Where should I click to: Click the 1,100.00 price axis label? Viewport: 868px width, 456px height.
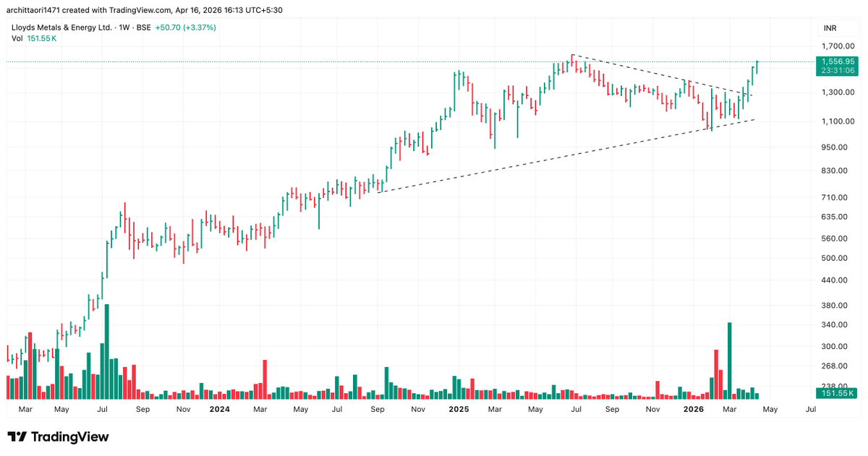coord(837,121)
